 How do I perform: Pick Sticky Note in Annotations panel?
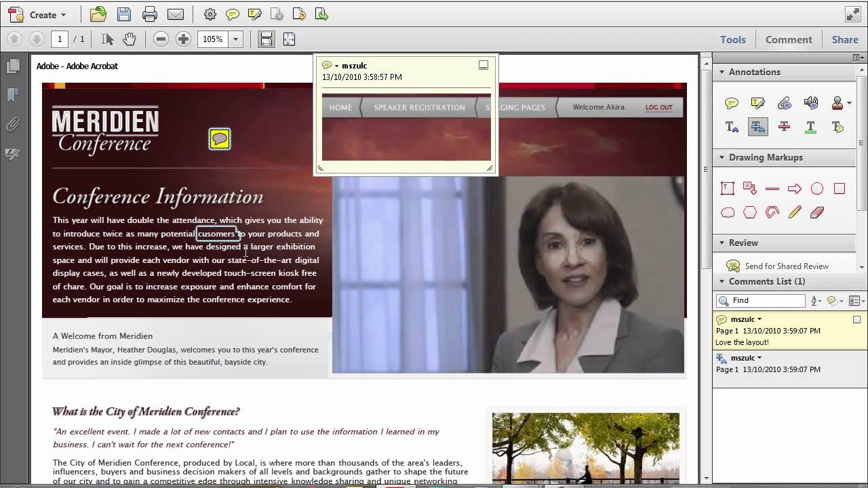point(732,103)
